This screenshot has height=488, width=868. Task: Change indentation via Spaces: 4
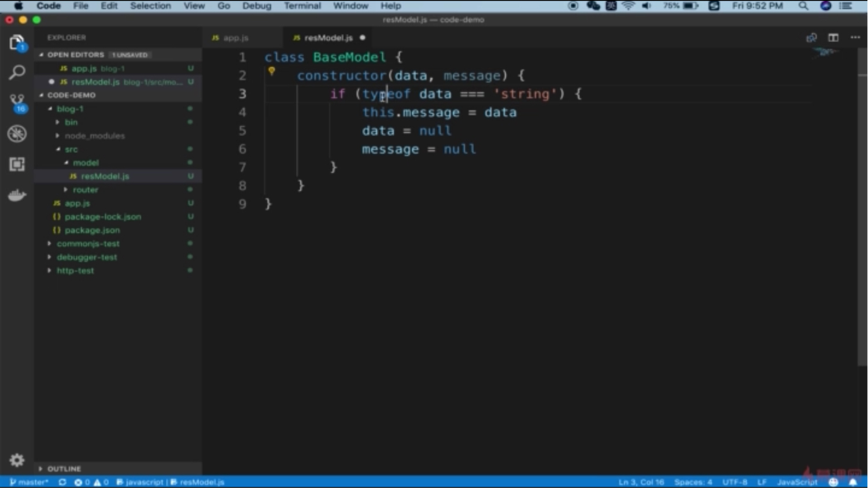click(x=693, y=482)
